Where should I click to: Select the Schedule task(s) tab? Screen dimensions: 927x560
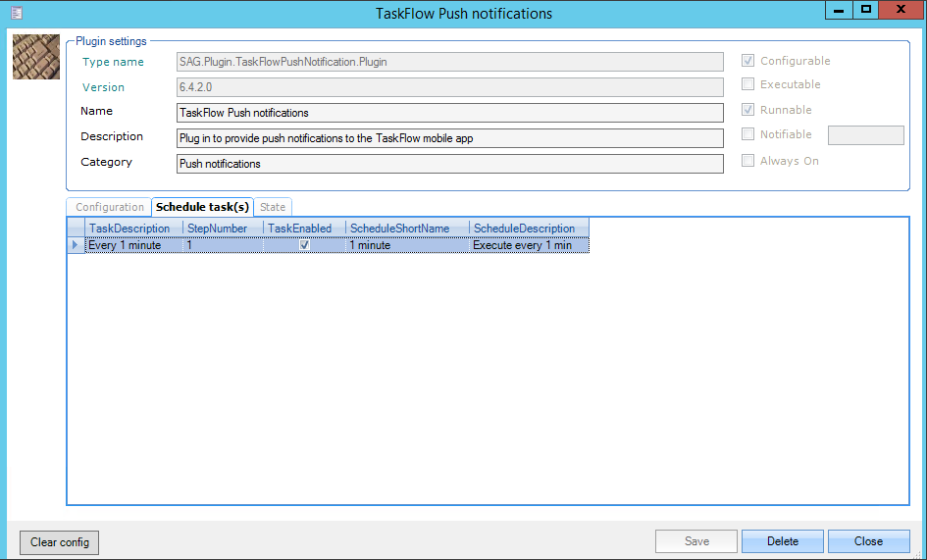click(202, 206)
